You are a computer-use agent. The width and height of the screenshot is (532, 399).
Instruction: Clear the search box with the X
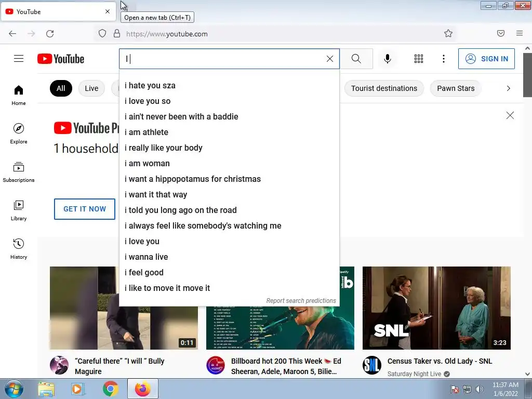coord(330,59)
